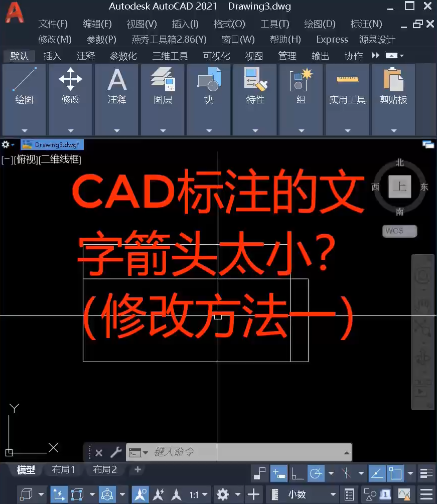The image size is (437, 504).
Task: Toggle 2D object snap in status bar
Action: point(395,473)
